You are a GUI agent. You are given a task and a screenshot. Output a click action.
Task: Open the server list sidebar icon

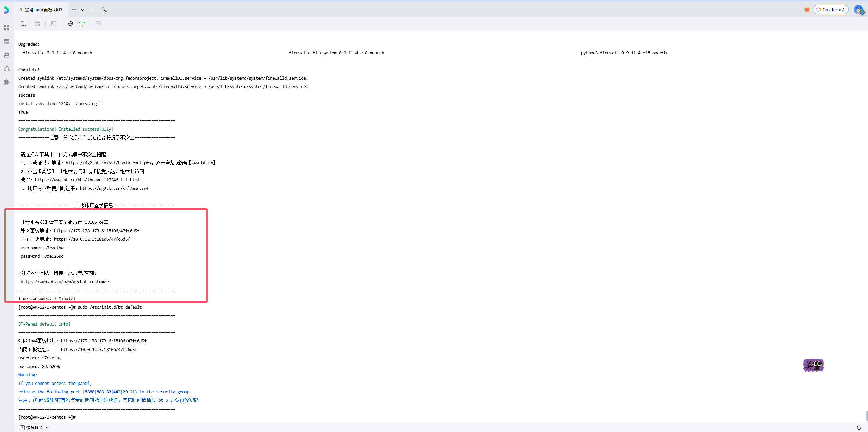(7, 41)
